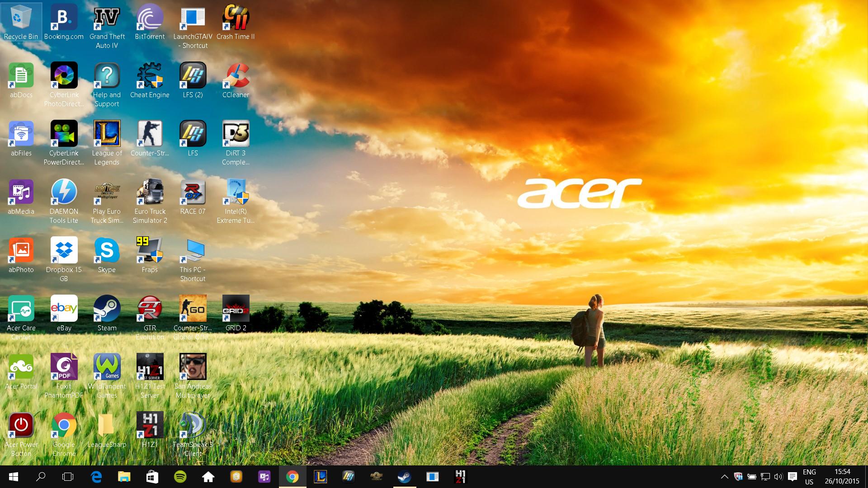The image size is (868, 488).
Task: Select the abFiles desktop icon
Action: [21, 139]
